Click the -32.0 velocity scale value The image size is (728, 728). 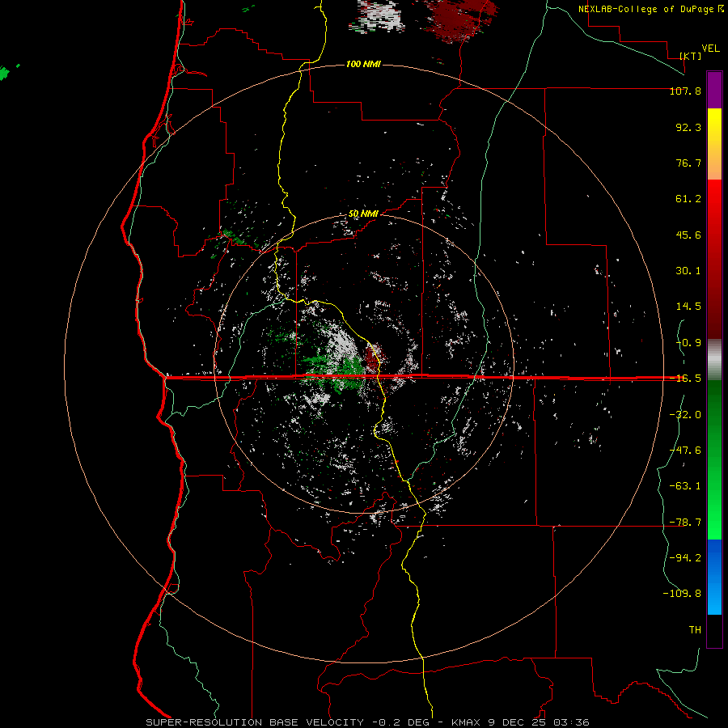pyautogui.click(x=685, y=415)
